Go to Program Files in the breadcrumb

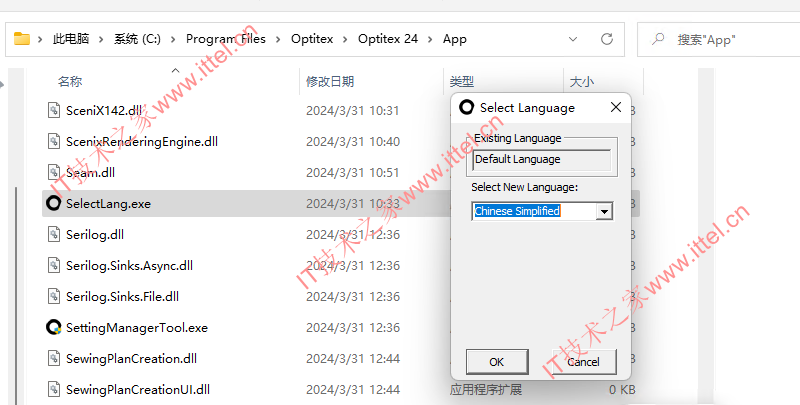[x=226, y=39]
